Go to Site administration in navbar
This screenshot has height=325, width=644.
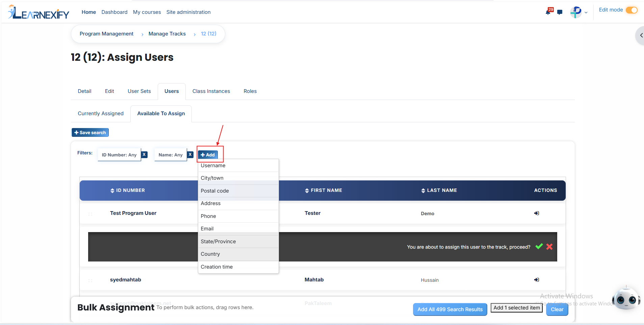point(188,12)
